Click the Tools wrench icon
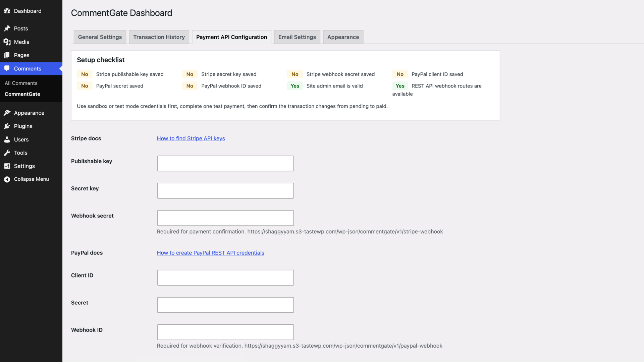Image resolution: width=644 pixels, height=362 pixels. click(x=7, y=153)
